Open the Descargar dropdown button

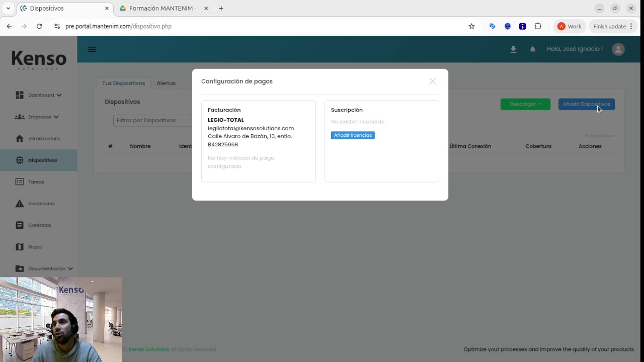click(x=525, y=104)
